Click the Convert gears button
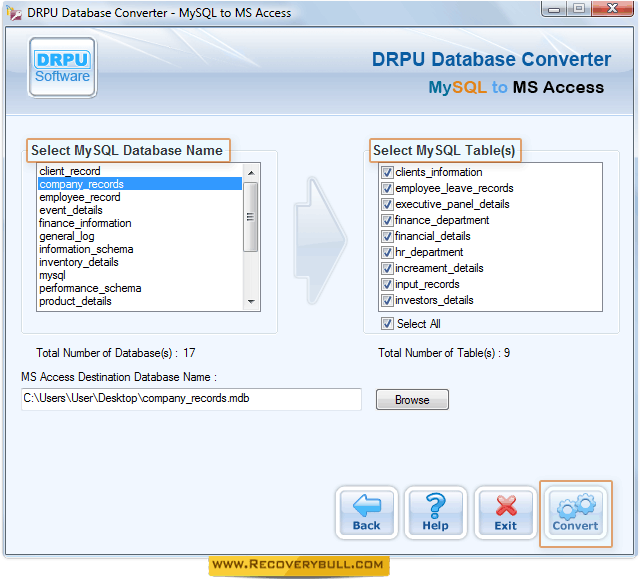 tap(575, 513)
